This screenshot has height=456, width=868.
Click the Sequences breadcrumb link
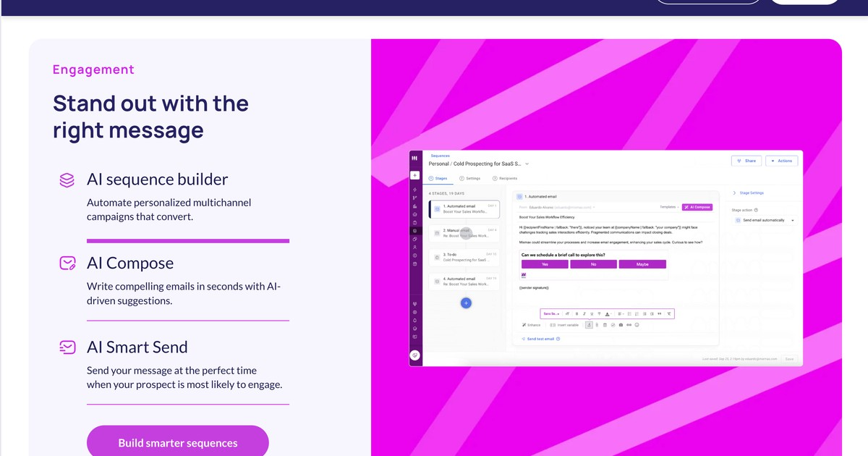click(440, 156)
